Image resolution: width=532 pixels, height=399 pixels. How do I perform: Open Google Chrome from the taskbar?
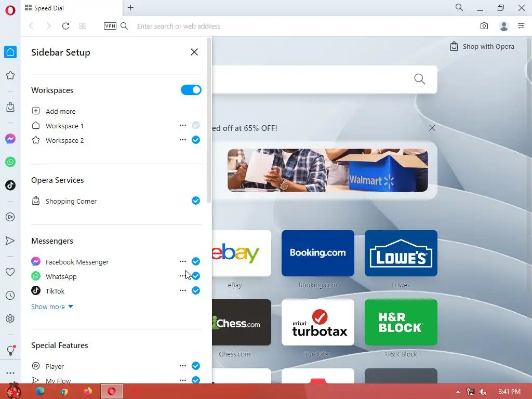pyautogui.click(x=64, y=392)
